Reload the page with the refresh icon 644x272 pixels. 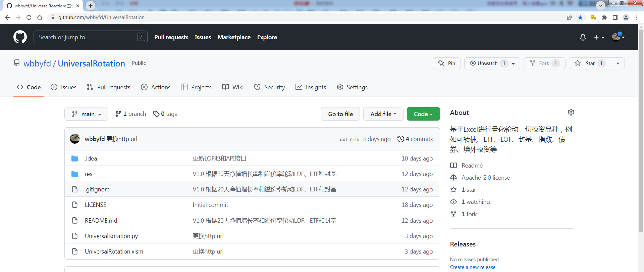point(29,17)
